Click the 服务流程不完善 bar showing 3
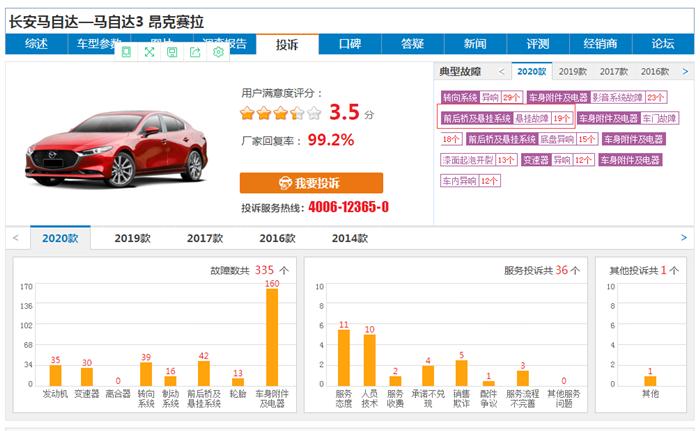The height and width of the screenshot is (431, 700). [x=523, y=378]
